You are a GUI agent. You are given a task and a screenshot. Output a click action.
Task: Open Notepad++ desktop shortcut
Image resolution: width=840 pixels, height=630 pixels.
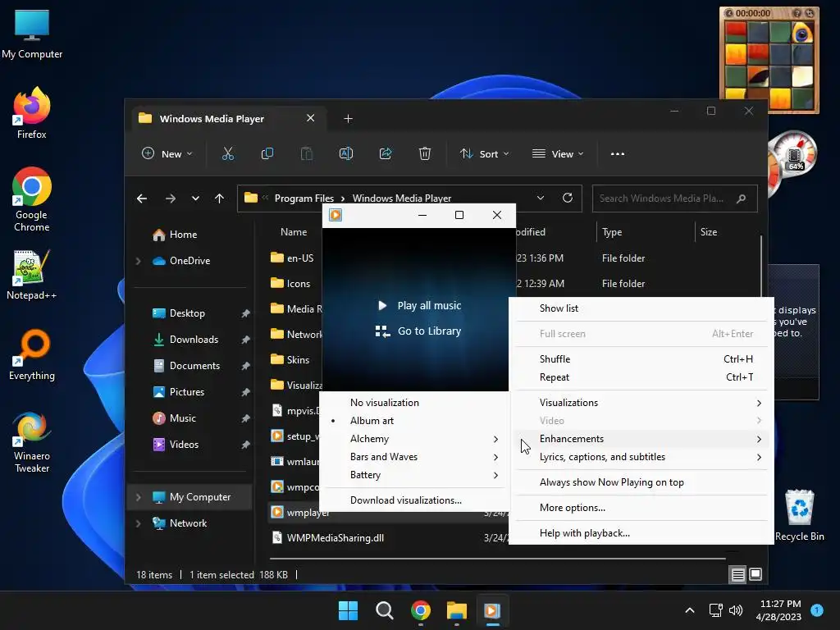click(x=32, y=274)
